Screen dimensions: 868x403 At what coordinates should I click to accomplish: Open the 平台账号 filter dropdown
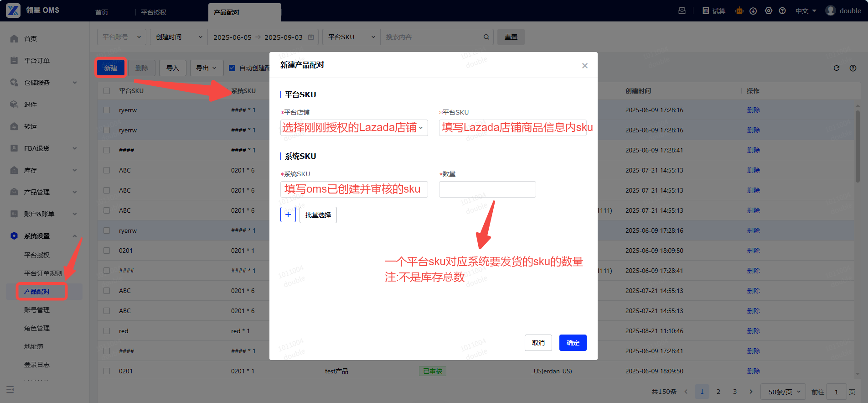tap(122, 37)
